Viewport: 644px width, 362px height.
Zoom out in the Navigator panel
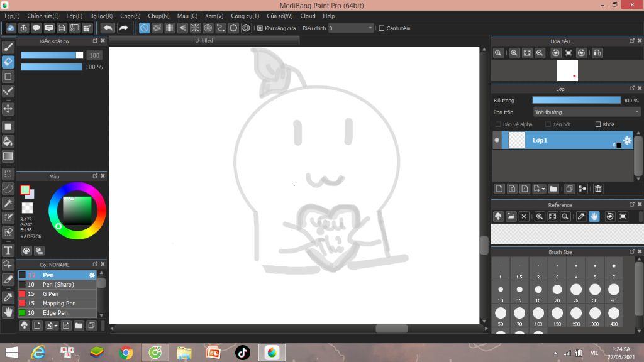point(540,53)
